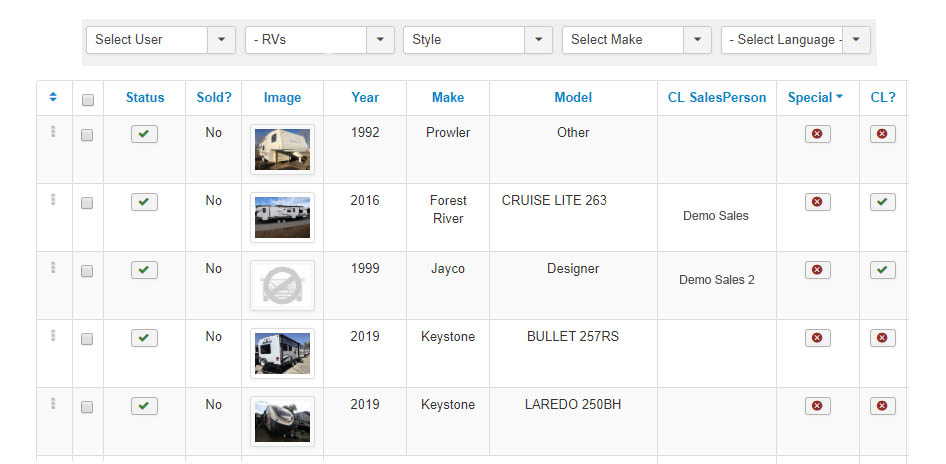Open the Select Language dropdown
946x464 pixels.
pos(796,40)
